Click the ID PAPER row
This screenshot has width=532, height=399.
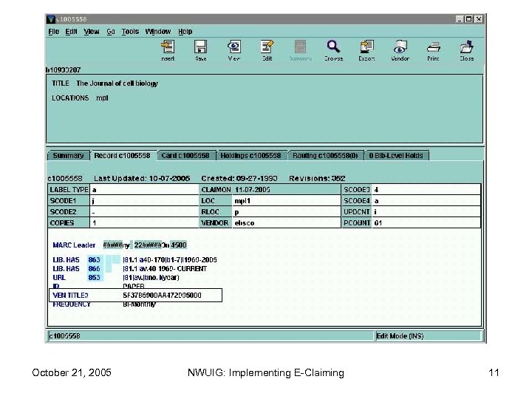(x=98, y=286)
